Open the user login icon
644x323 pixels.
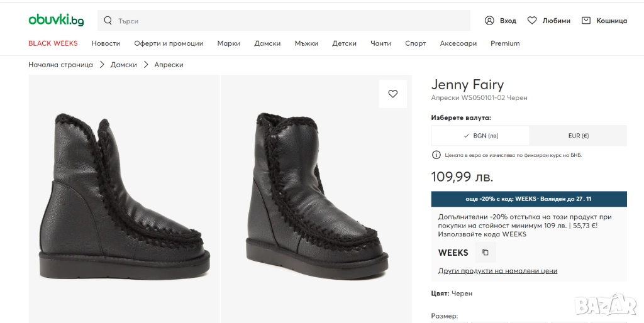point(489,21)
